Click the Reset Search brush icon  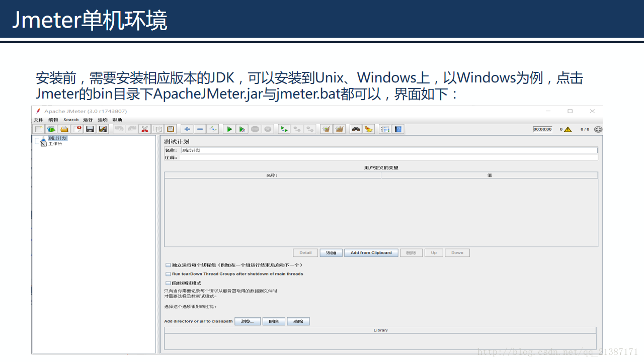click(369, 129)
